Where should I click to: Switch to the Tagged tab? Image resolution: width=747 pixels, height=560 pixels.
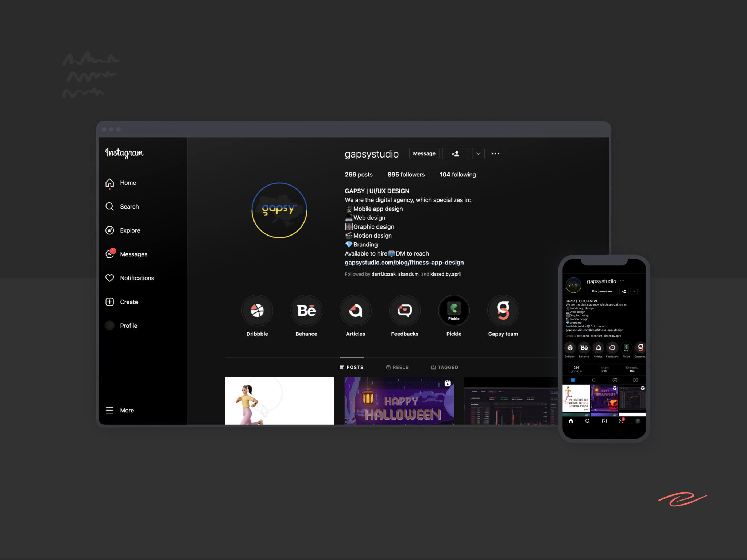445,367
